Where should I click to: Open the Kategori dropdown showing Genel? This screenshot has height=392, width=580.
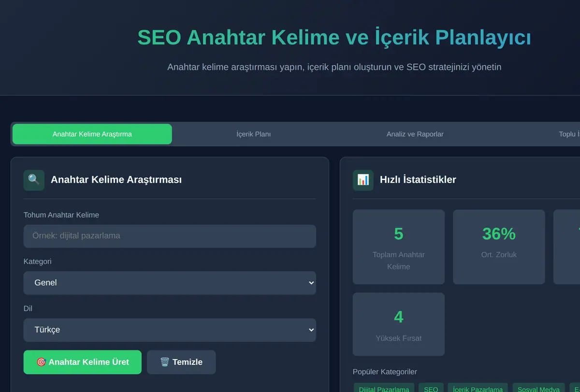170,283
